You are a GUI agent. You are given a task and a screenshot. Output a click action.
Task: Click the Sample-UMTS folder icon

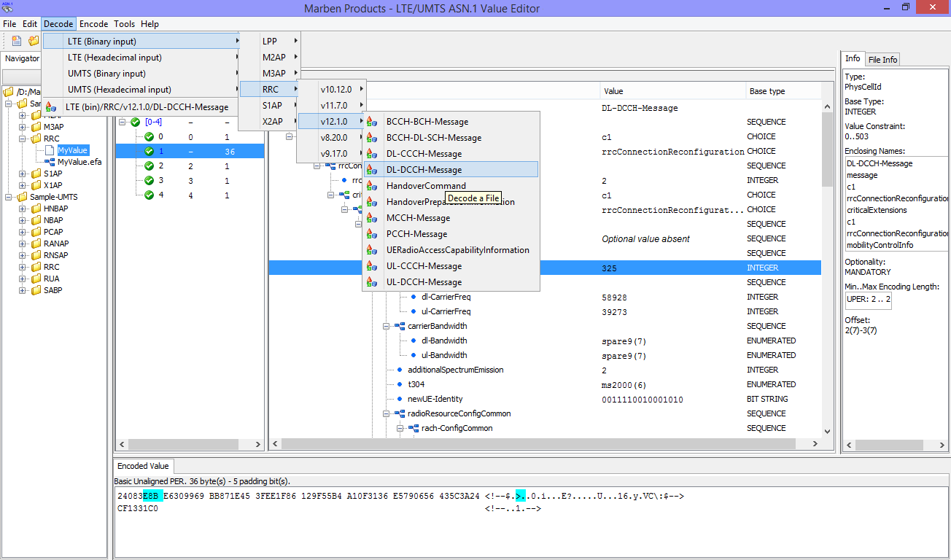23,197
